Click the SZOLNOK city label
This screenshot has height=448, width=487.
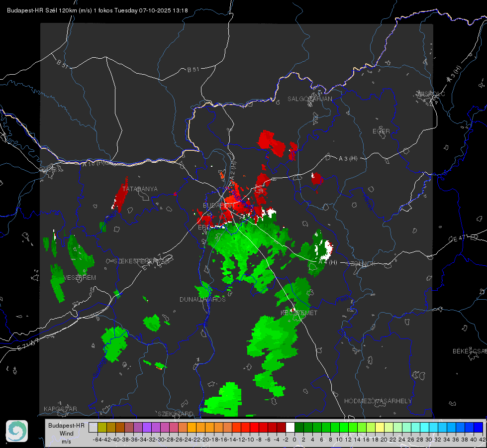(361, 264)
